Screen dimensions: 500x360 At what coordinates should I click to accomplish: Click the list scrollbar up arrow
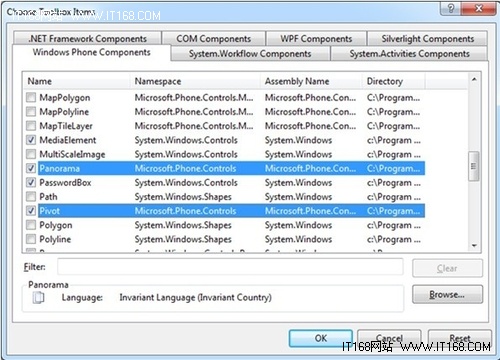tap(474, 79)
